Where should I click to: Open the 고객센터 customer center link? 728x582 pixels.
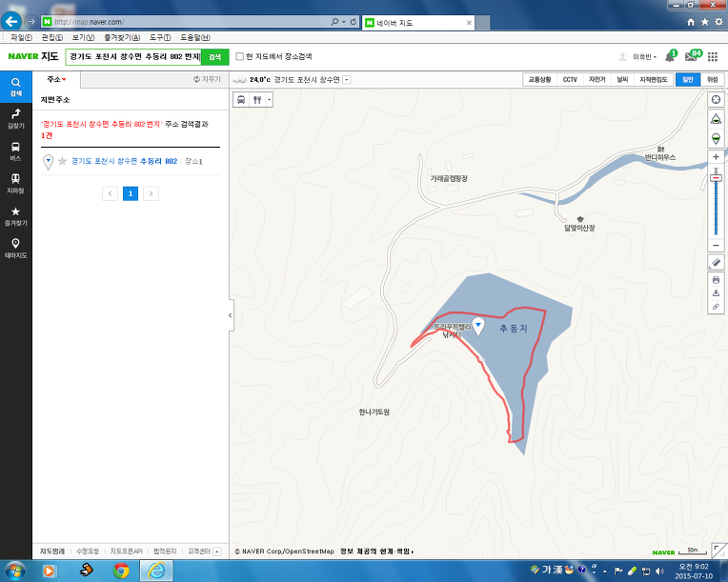(x=199, y=552)
